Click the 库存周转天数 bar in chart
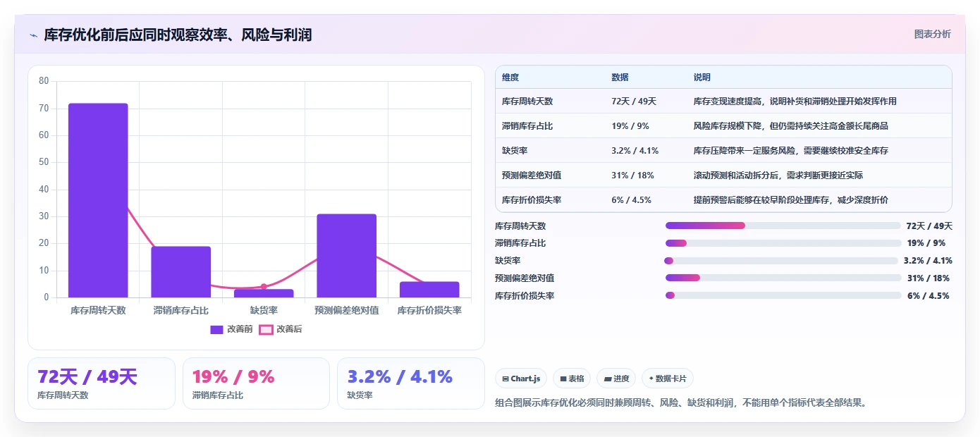Viewport: 980px width, 437px height. pyautogui.click(x=98, y=200)
